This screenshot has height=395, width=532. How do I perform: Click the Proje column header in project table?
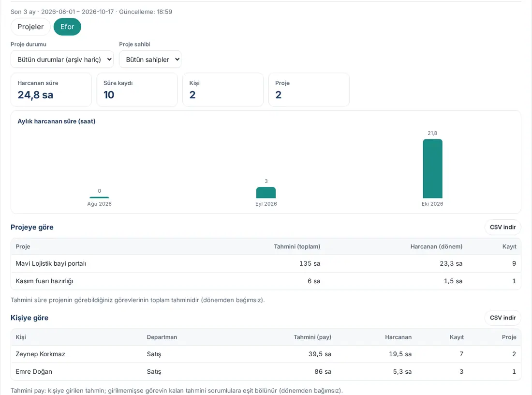pyautogui.click(x=23, y=246)
